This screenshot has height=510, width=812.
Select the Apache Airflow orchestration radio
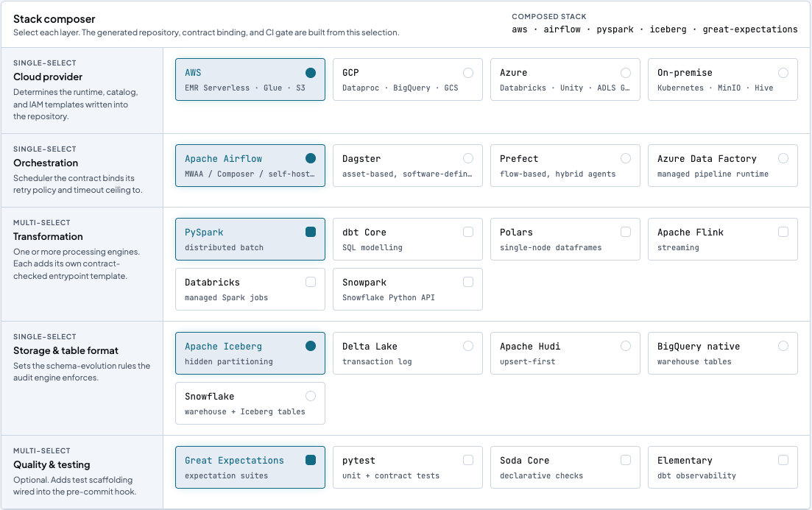(311, 158)
